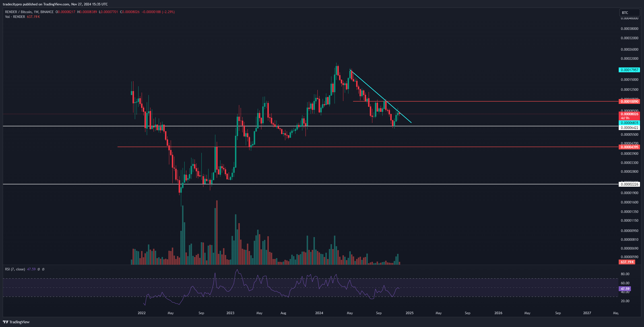Select the red horizontal line at 0.00010090
Screen dimensions: 644x327
tap(486, 101)
